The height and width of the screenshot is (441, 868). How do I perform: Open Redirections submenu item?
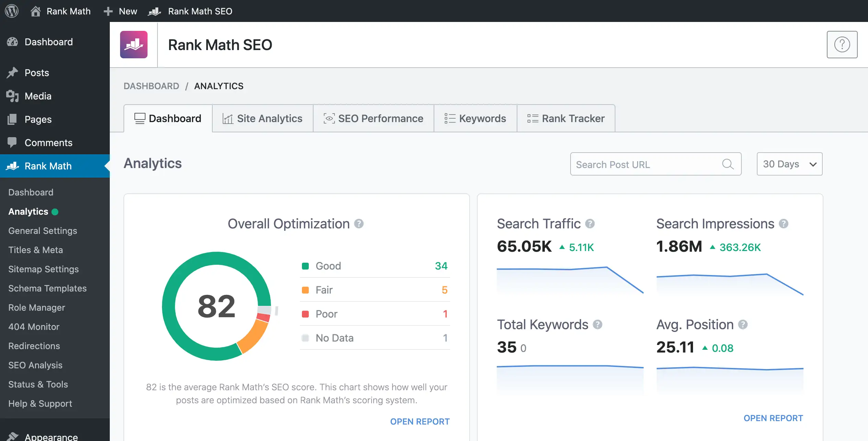click(x=34, y=346)
